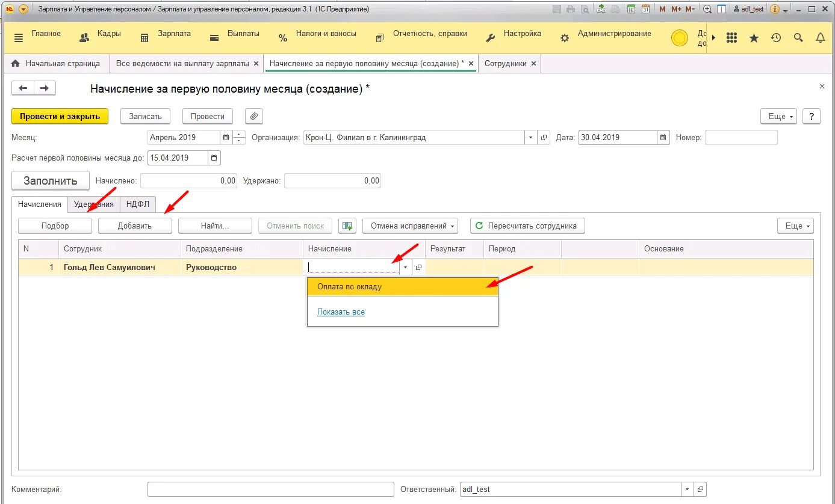835x504 pixels.
Task: Open the Search magnifier icon
Action: [x=798, y=38]
